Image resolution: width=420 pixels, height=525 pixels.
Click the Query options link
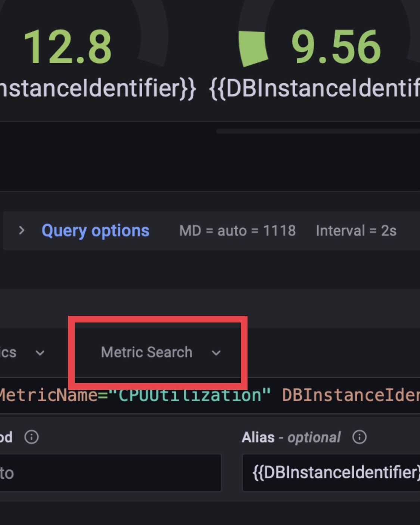pos(95,231)
